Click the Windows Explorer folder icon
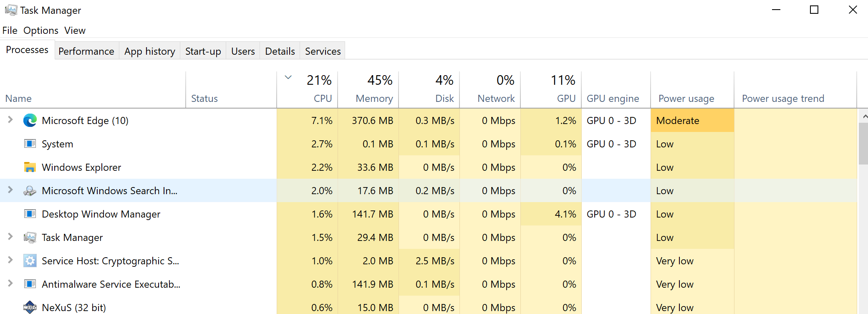 pos(29,167)
